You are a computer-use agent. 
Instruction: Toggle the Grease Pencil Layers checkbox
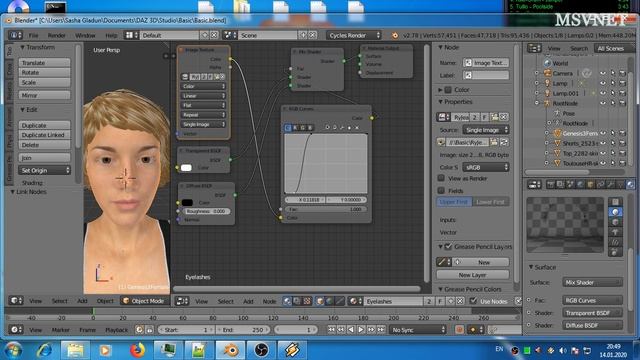pos(448,247)
